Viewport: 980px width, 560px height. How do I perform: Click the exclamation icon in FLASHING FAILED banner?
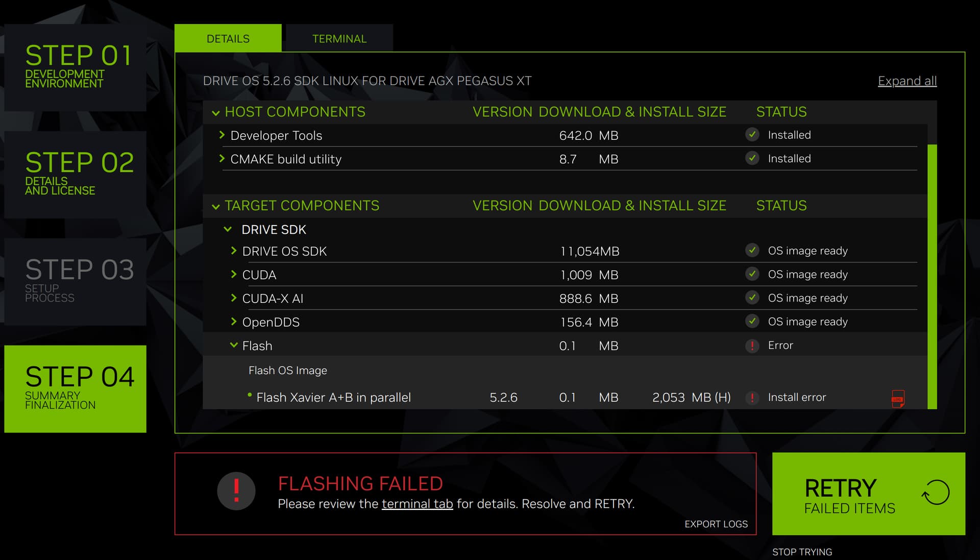236,490
